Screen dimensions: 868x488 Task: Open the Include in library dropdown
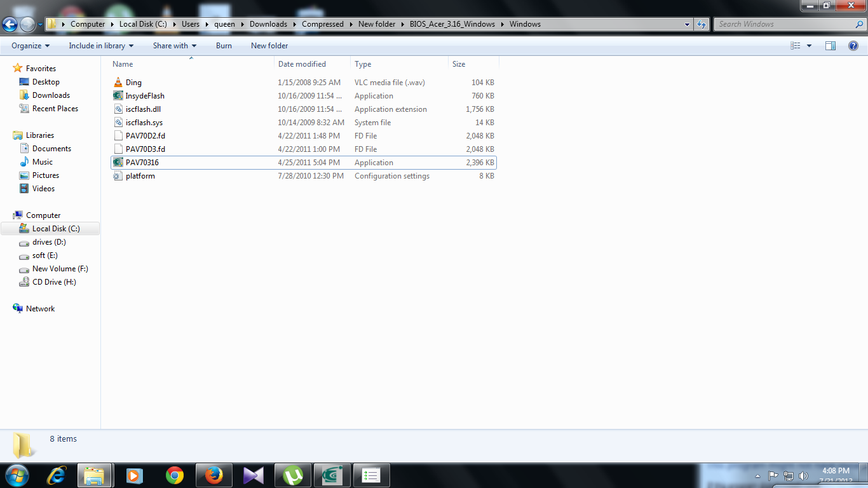click(101, 46)
